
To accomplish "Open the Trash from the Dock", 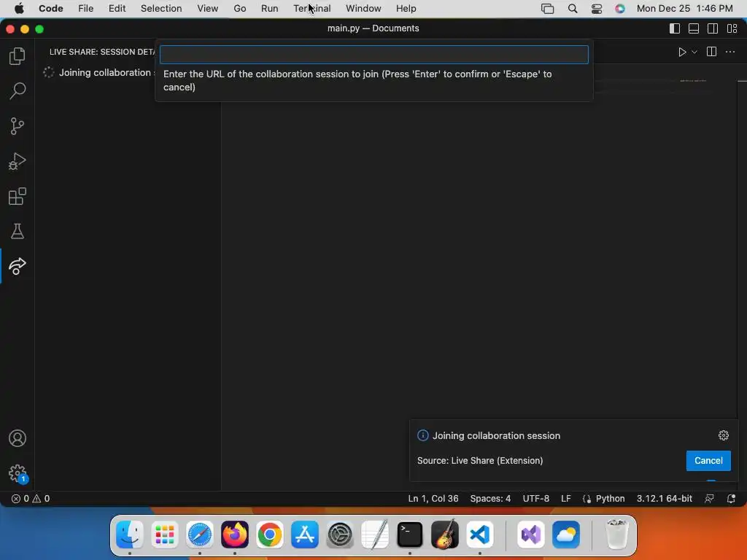I will [x=617, y=534].
